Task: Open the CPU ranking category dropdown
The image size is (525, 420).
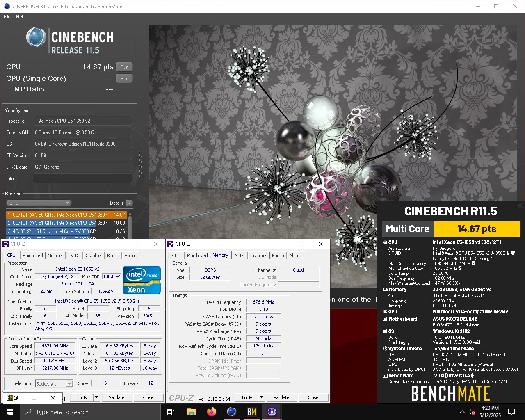Action: [x=39, y=203]
